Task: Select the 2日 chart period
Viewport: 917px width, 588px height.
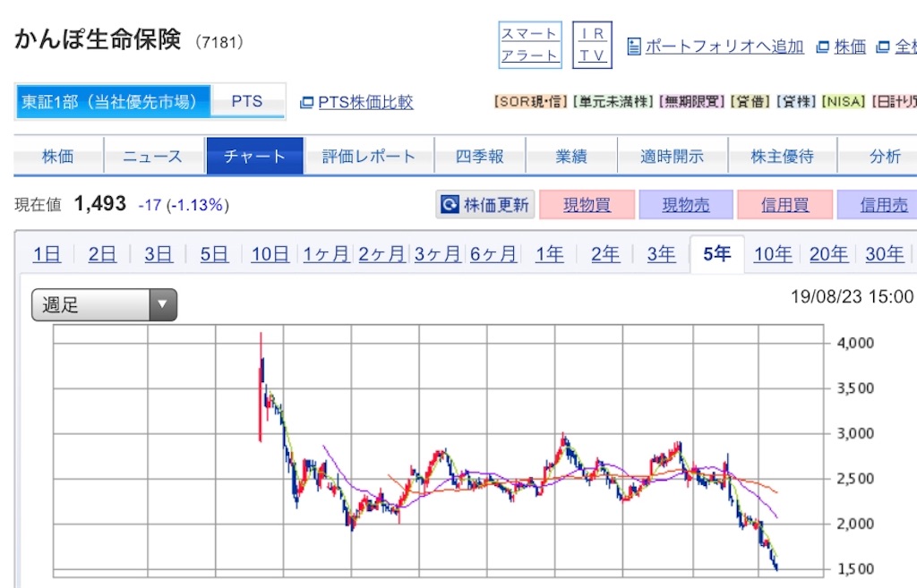Action: [x=102, y=254]
